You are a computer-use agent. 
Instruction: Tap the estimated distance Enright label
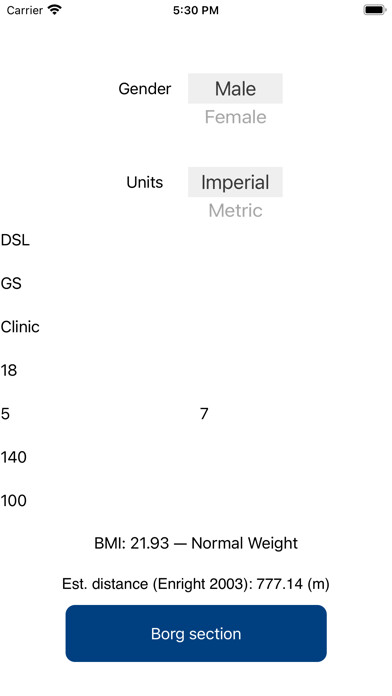[196, 584]
